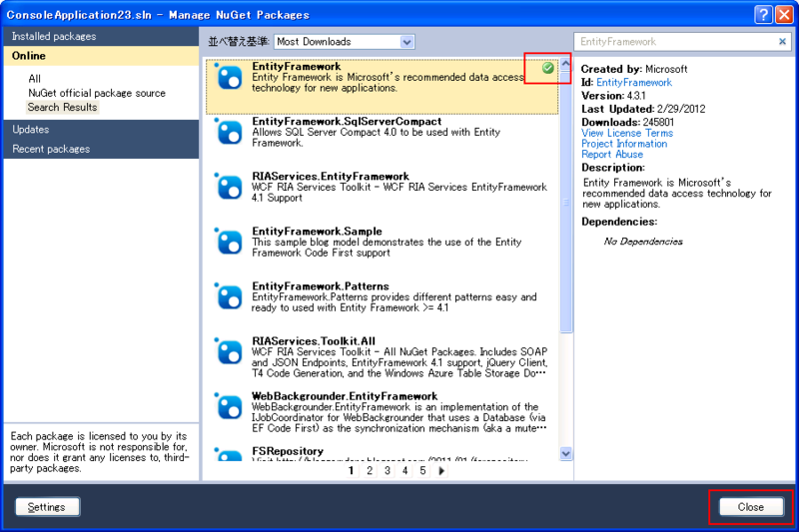
Task: Go to results page 3
Action: pyautogui.click(x=388, y=471)
